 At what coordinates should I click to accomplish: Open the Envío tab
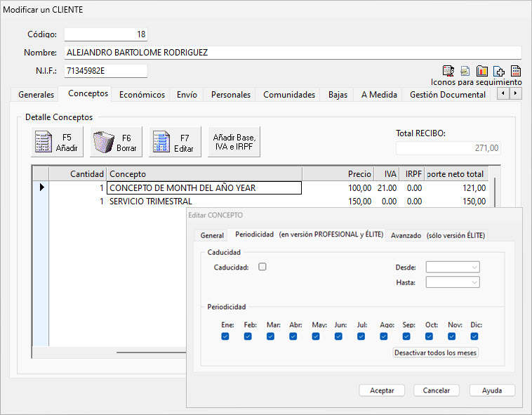187,95
